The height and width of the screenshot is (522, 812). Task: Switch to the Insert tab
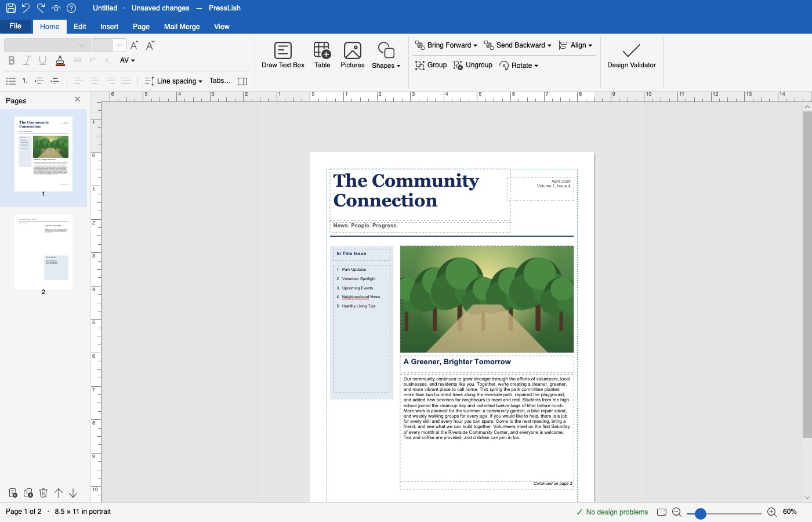tap(109, 27)
